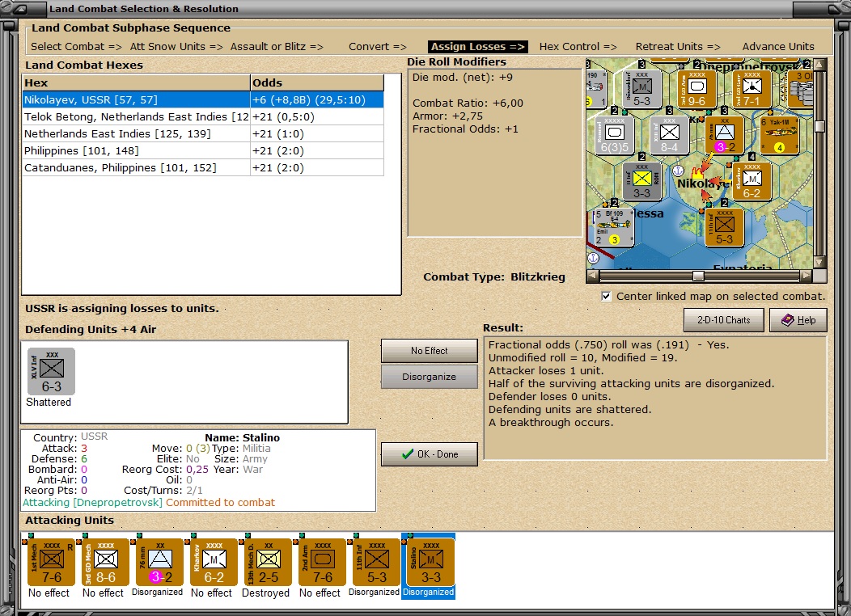This screenshot has height=616, width=851.
Task: Toggle Center linked map on selected combat
Action: (606, 296)
